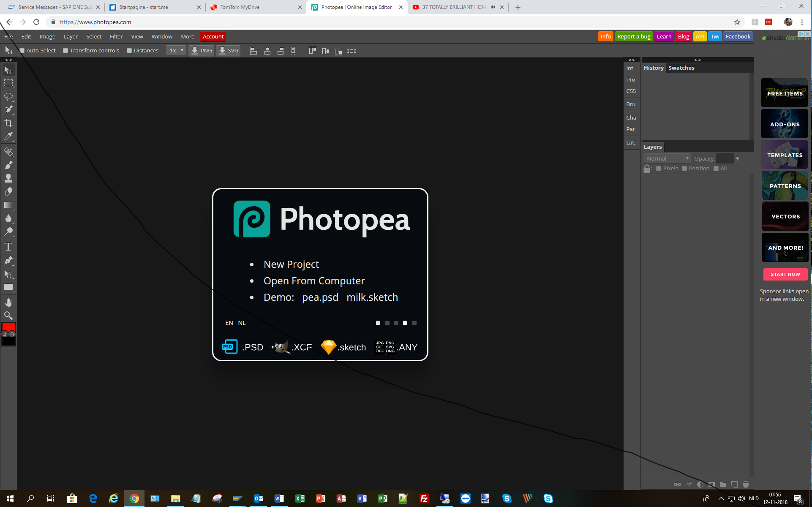This screenshot has width=812, height=507.
Task: Select the Blur tool
Action: (8, 218)
